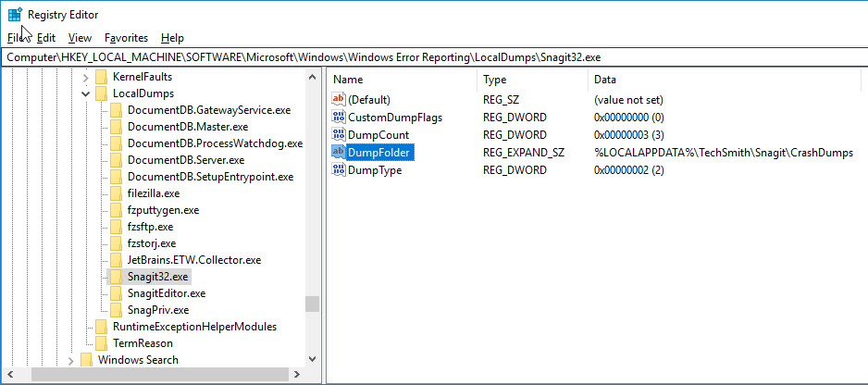
Task: Expand the Windows Search key
Action: [71, 361]
